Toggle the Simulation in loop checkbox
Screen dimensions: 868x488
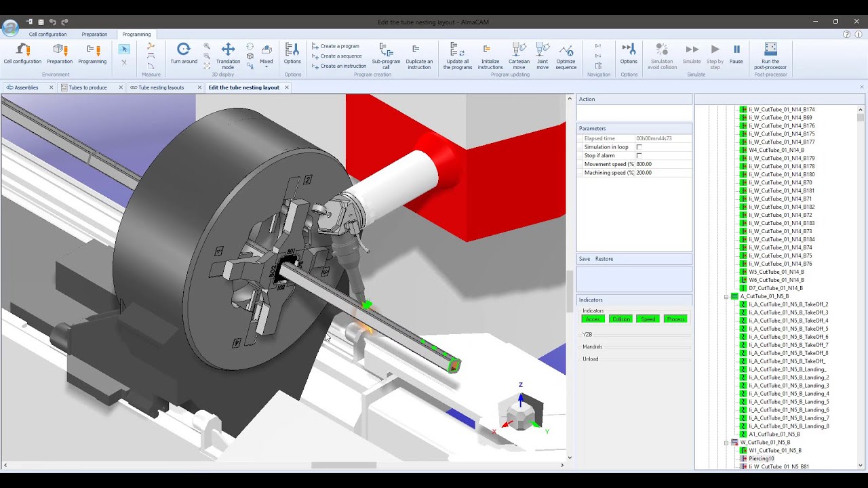point(639,147)
